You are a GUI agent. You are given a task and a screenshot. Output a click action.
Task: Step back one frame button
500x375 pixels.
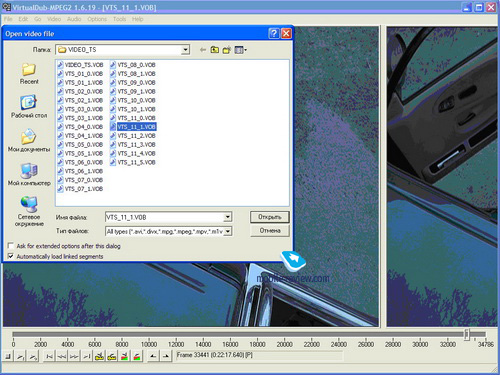click(62, 357)
